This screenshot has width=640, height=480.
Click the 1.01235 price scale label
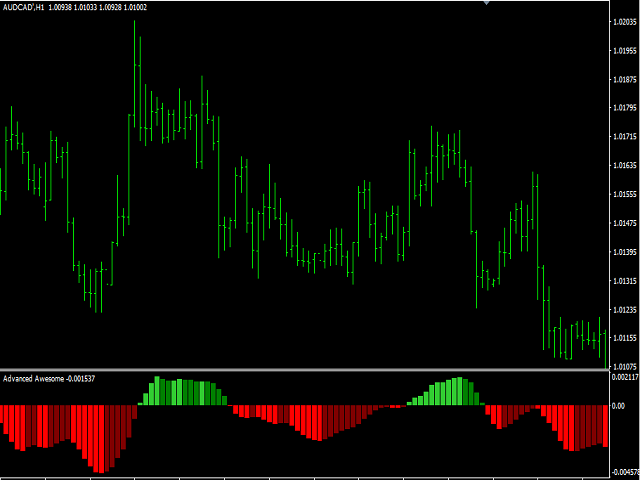[625, 310]
